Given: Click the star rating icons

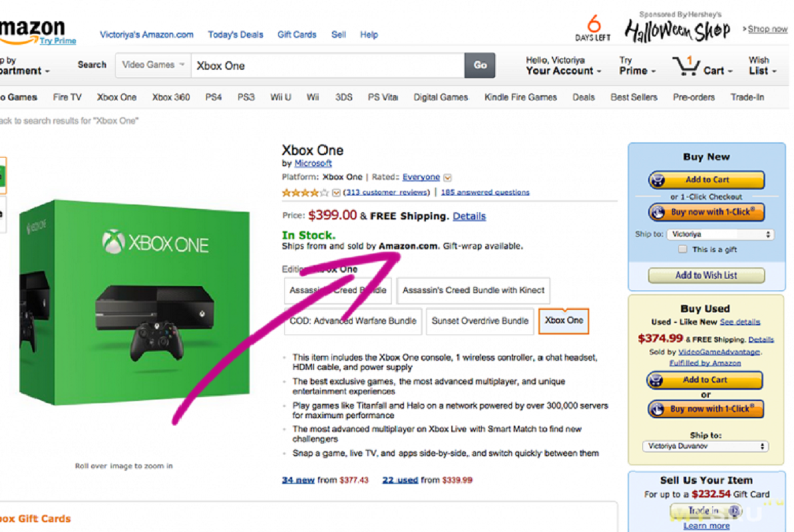Looking at the screenshot, I should [x=305, y=192].
